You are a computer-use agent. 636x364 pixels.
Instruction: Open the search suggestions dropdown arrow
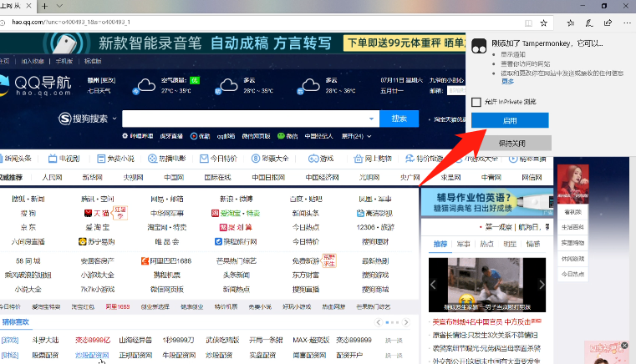click(372, 119)
